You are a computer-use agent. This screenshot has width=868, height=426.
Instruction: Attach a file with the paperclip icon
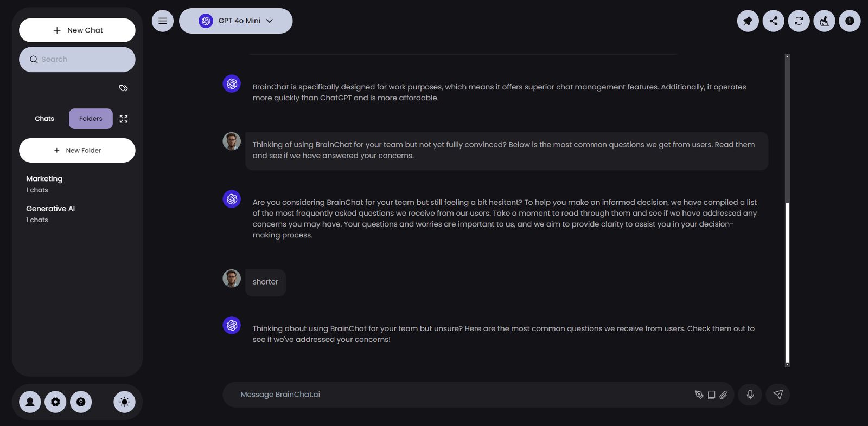[724, 395]
